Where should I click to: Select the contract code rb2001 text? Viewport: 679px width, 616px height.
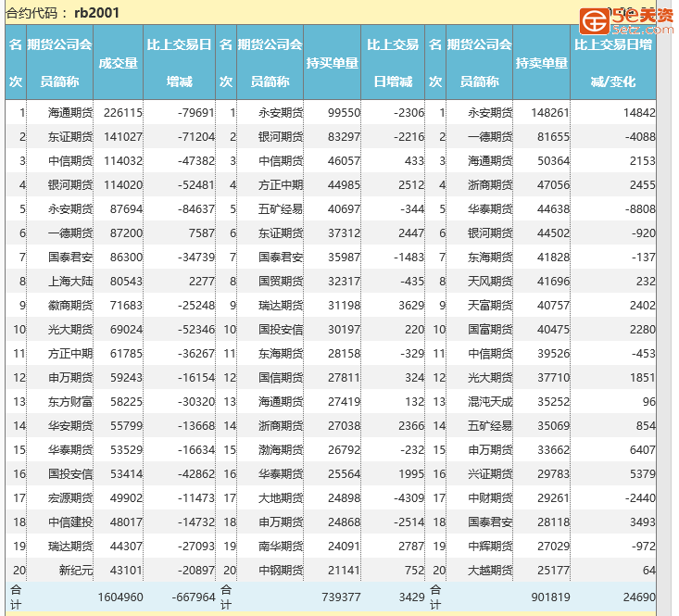coord(96,13)
